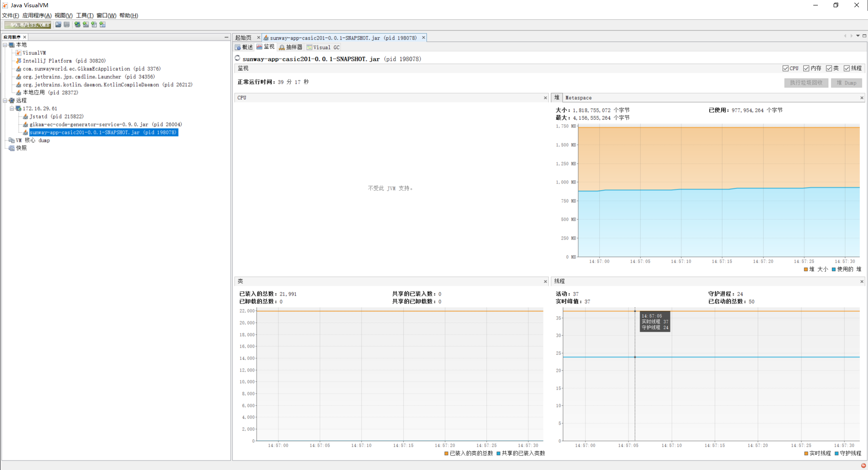
Task: Select Jstatd (pid 215822) in tree
Action: tap(57, 117)
